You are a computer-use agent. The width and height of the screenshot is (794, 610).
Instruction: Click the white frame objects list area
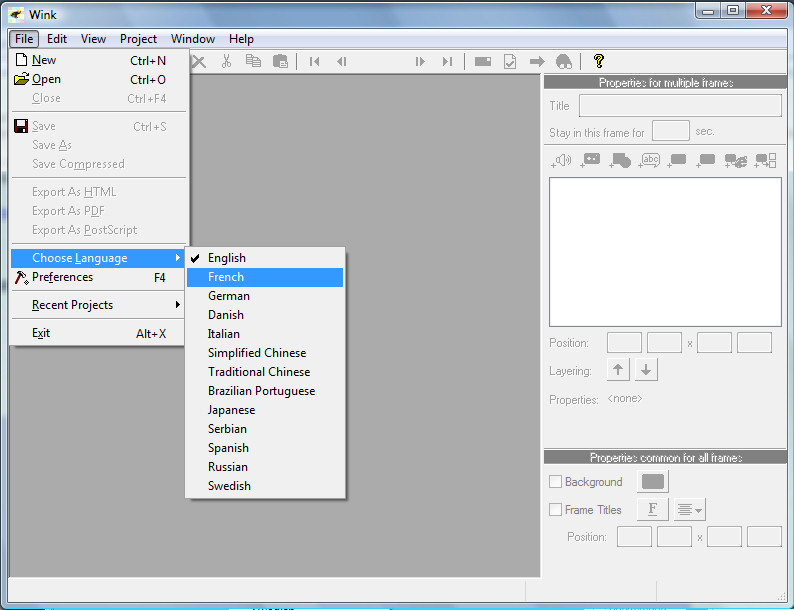(665, 252)
